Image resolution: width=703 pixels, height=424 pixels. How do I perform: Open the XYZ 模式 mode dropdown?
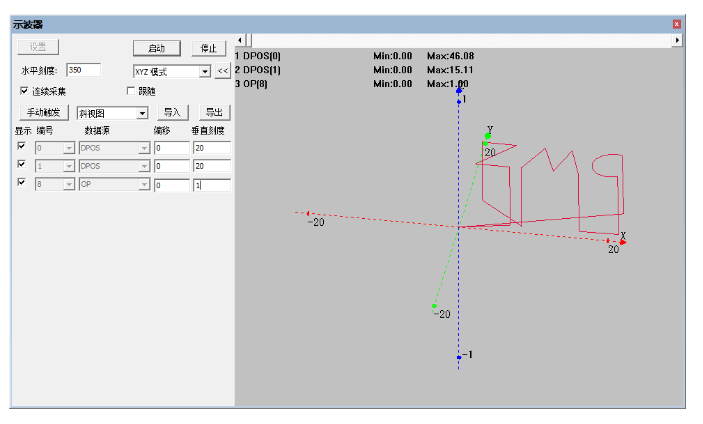[x=204, y=71]
